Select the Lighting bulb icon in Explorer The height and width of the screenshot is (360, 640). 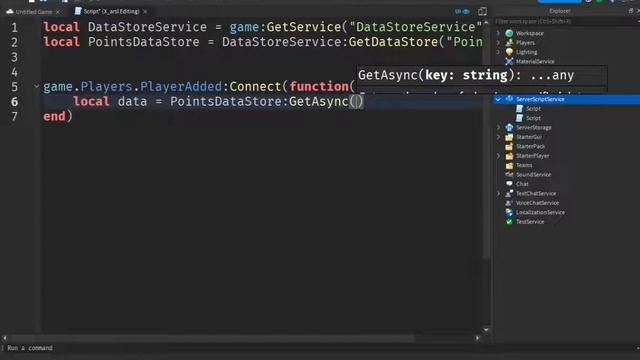click(x=509, y=52)
